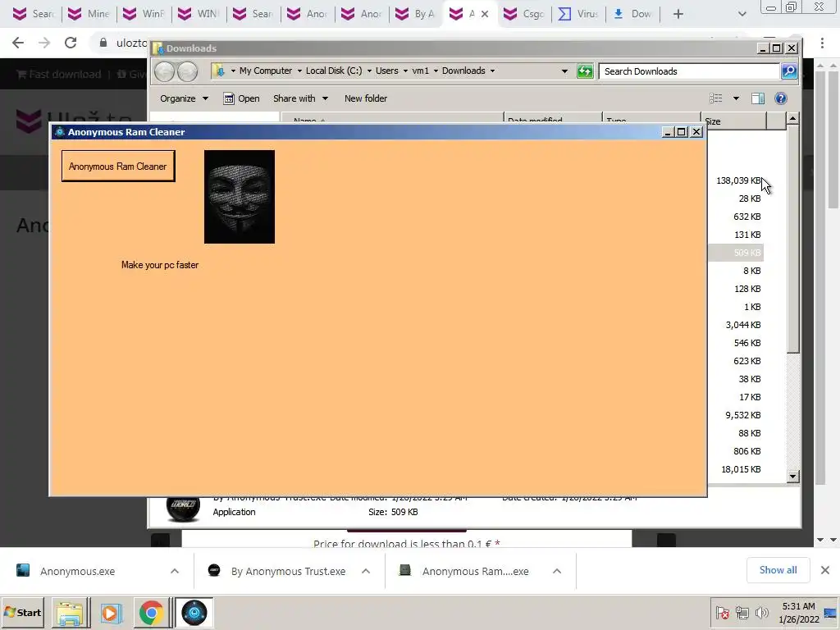Switch to the Virus browser tab
This screenshot has height=630, width=840.
tap(578, 14)
